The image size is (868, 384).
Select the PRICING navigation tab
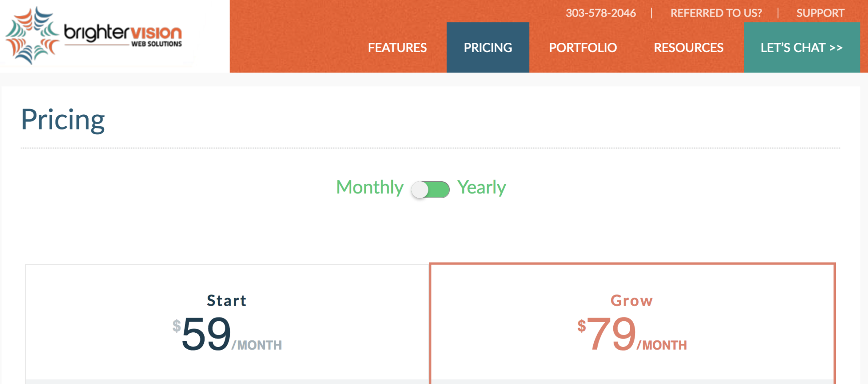tap(488, 47)
